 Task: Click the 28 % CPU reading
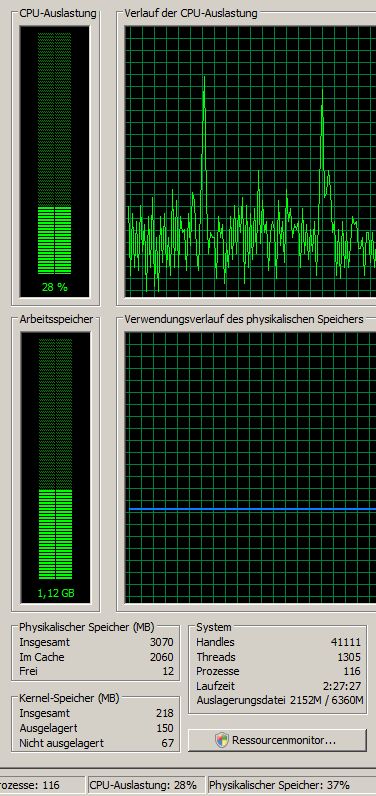point(55,287)
